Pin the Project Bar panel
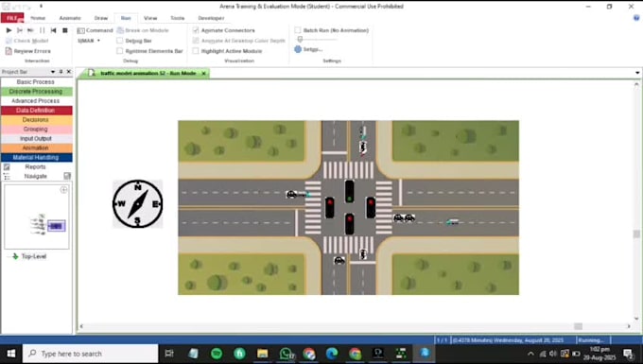Screen dimensions: 643x364 click(61, 72)
